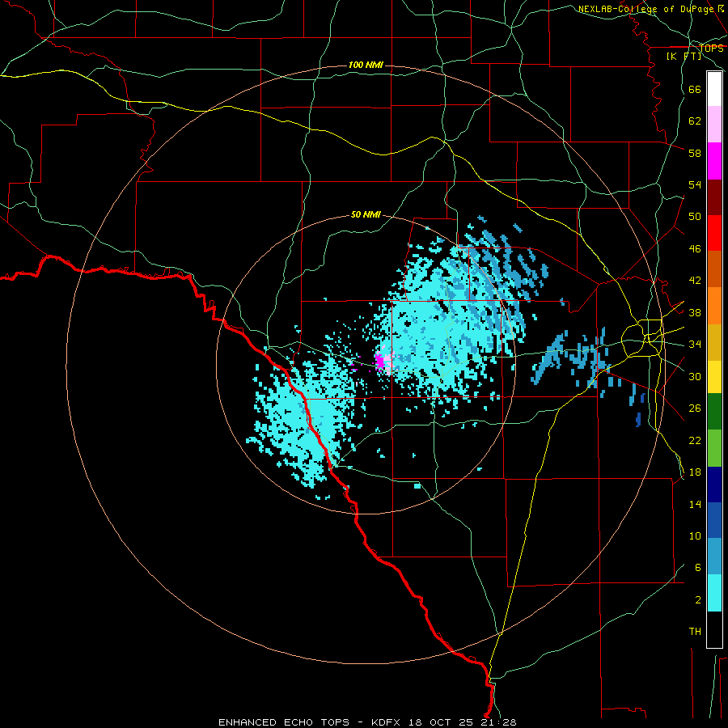This screenshot has width=728, height=728.
Task: Click the light pink 62 kft swatch
Action: point(714,125)
